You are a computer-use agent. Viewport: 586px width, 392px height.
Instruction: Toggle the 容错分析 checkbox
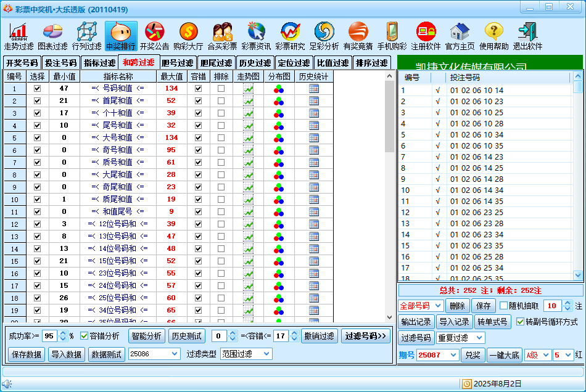click(85, 336)
